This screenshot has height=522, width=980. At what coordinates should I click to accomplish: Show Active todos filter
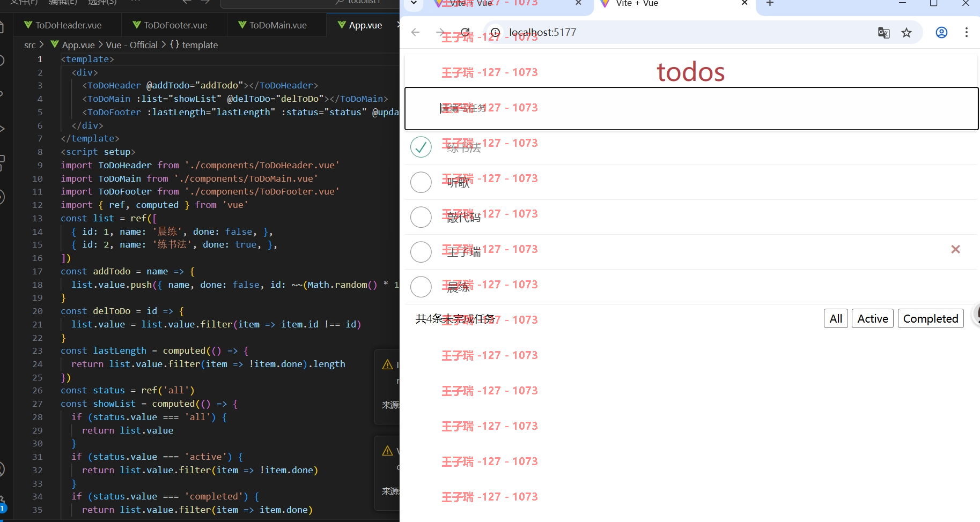[873, 318]
